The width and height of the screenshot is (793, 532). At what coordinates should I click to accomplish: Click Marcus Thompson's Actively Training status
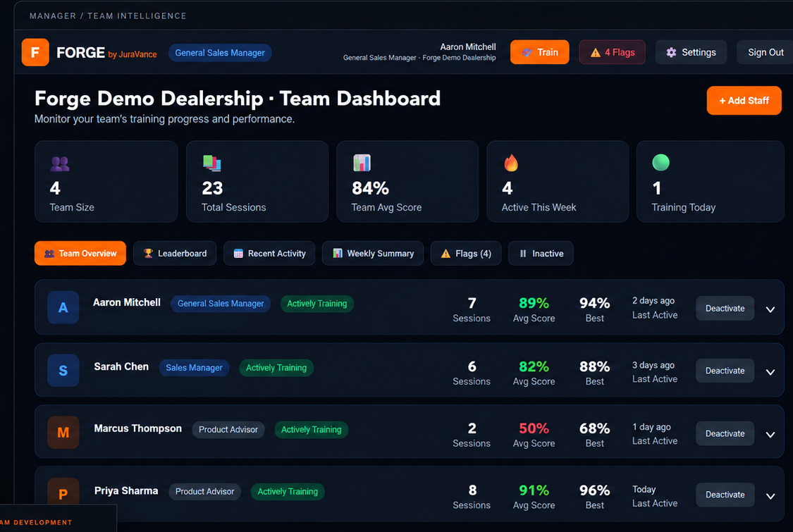point(311,429)
